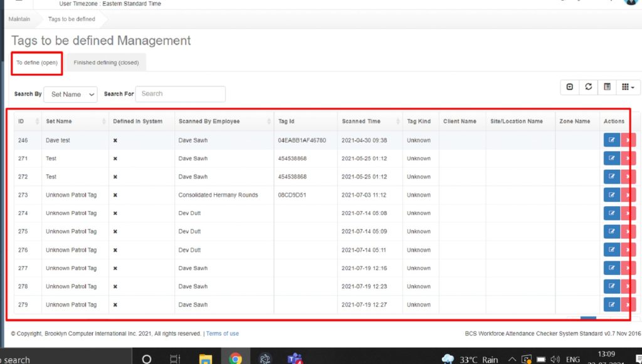Viewport: 642px width, 364px height.
Task: Switch to the Finished defining (closed) tab
Action: pyautogui.click(x=106, y=63)
